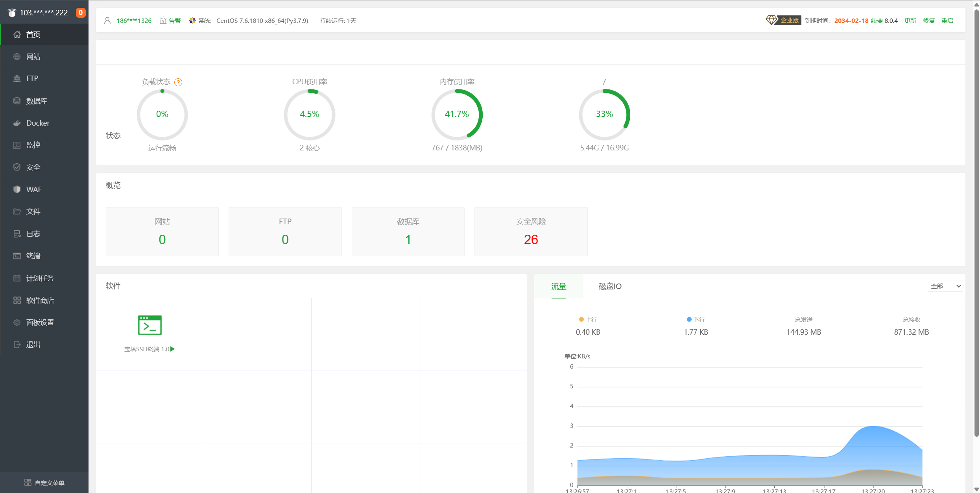Click the enterprise diamond icon
This screenshot has height=493, width=980.
pos(771,20)
